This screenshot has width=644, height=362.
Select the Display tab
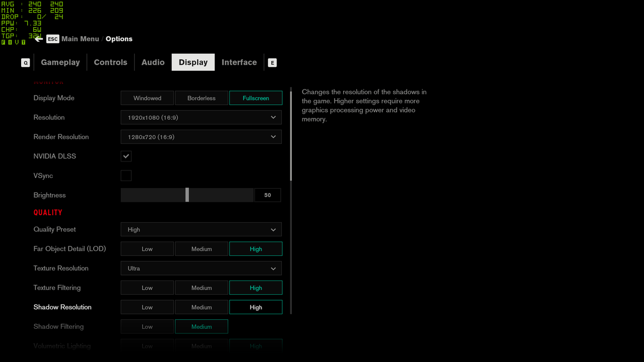pyautogui.click(x=193, y=62)
